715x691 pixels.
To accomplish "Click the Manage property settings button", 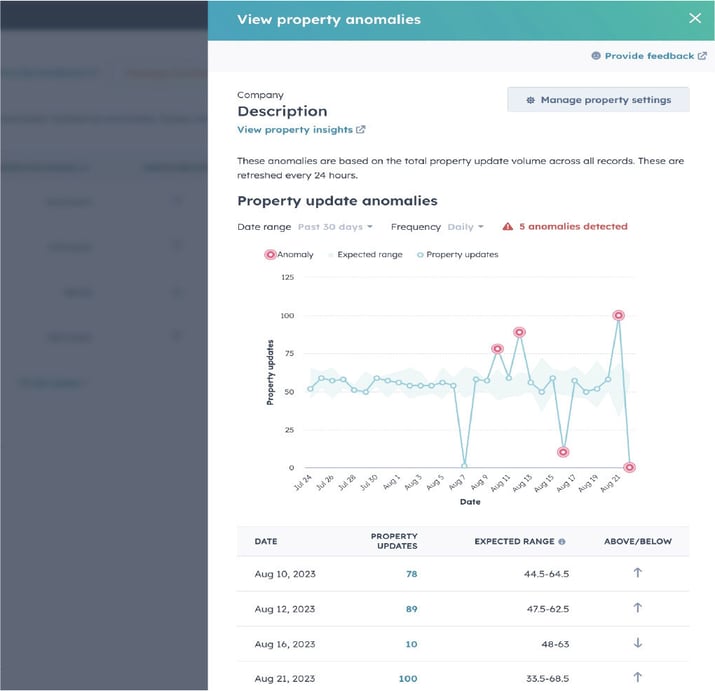I will [x=597, y=100].
